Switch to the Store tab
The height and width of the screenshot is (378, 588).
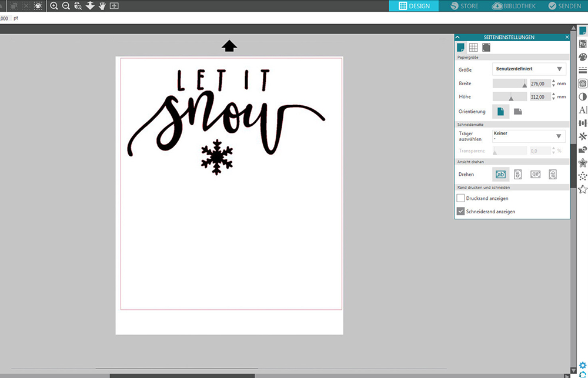[x=465, y=6]
